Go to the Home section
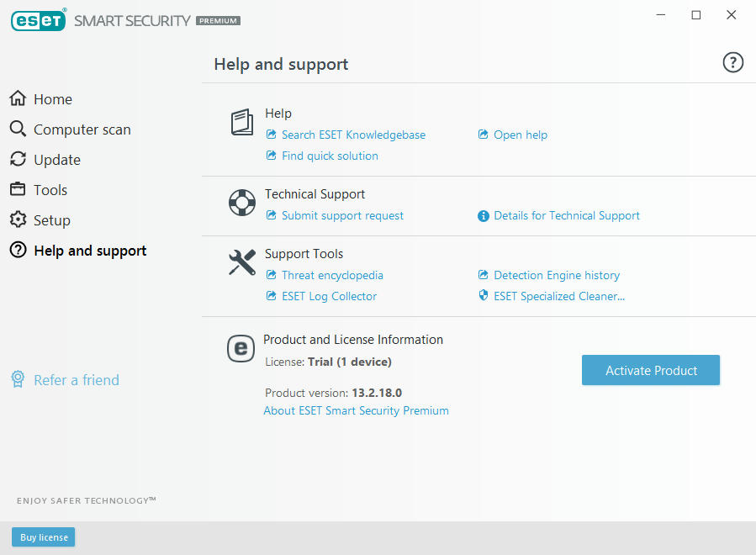The height and width of the screenshot is (555, 756). pos(53,99)
